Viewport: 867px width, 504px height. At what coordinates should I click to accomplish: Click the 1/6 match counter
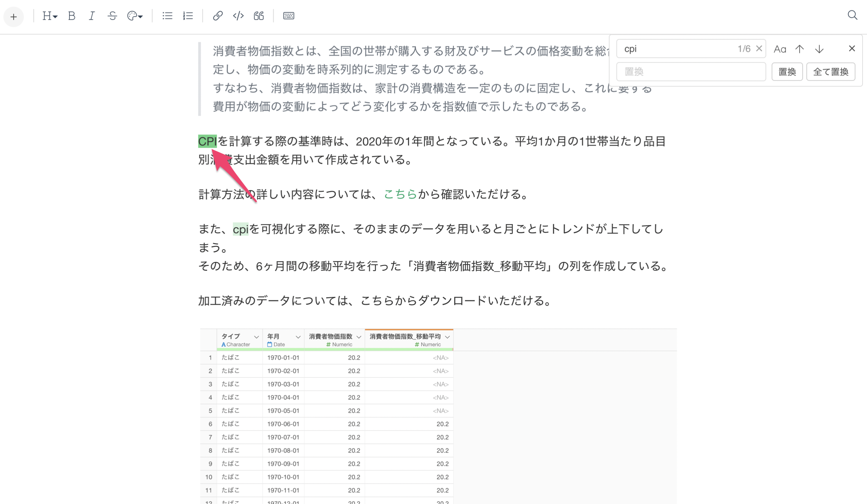[744, 49]
